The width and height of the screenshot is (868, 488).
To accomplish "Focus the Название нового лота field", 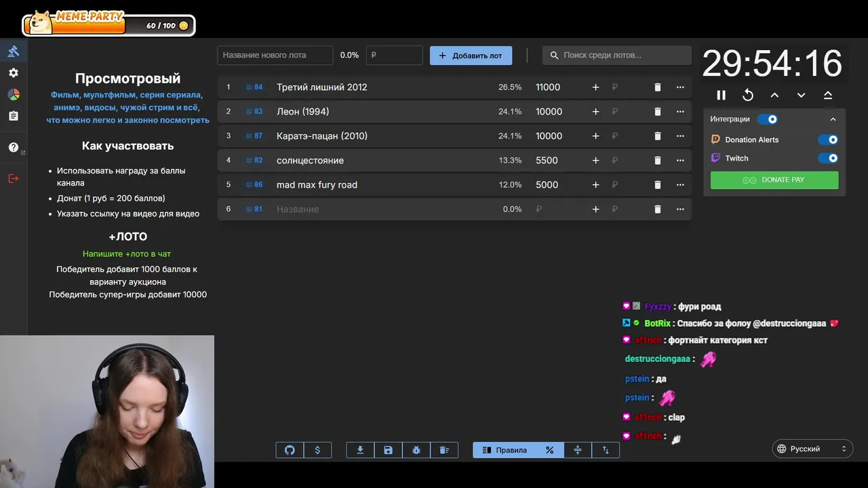I will tap(275, 56).
